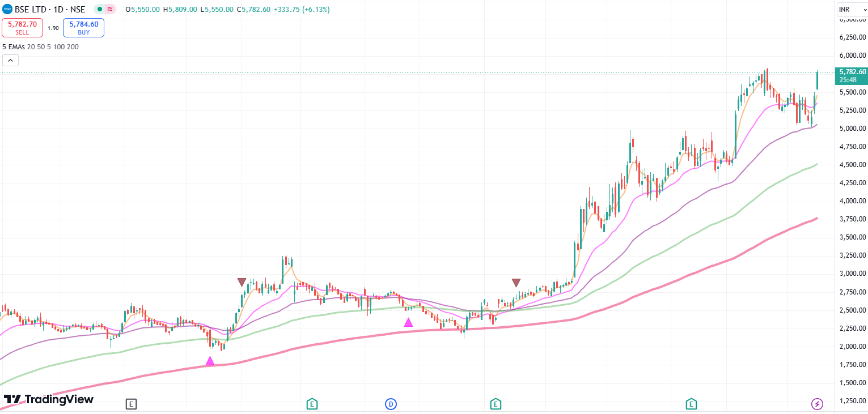Click the purple lightning bolt icon
This screenshot has width=868, height=414.
[817, 404]
